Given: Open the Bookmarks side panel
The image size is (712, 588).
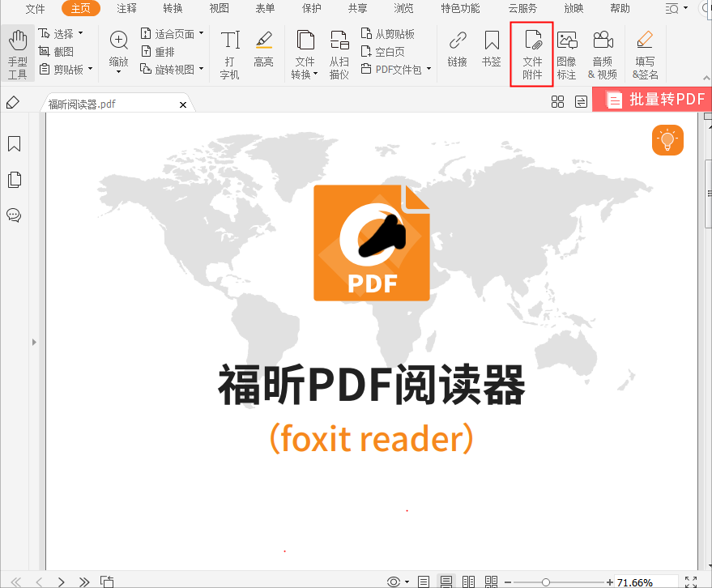Looking at the screenshot, I should click(14, 144).
